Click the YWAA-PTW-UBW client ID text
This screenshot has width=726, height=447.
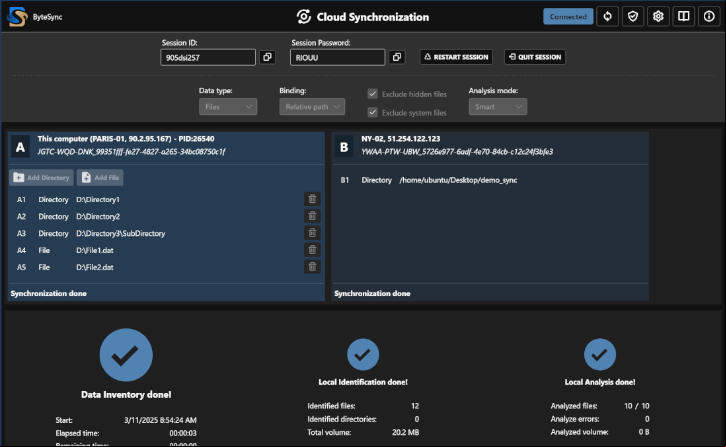457,151
